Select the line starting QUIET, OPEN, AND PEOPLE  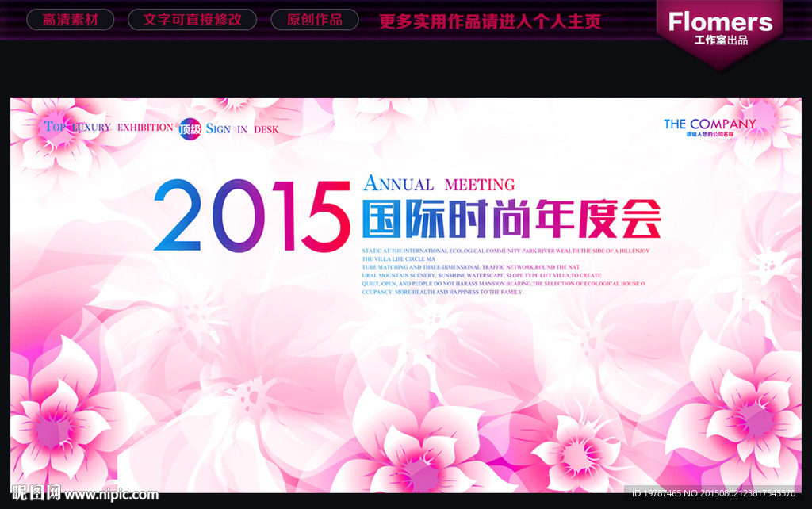tap(504, 284)
